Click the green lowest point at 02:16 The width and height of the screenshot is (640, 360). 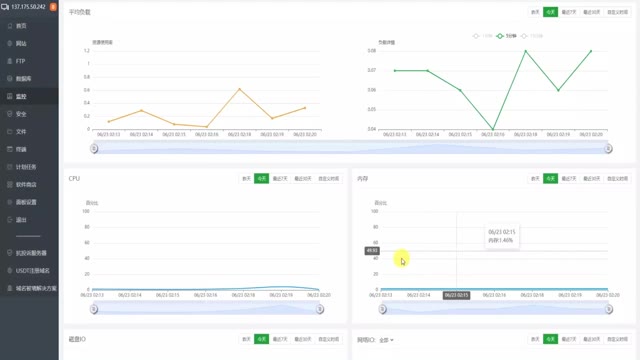pyautogui.click(x=493, y=129)
